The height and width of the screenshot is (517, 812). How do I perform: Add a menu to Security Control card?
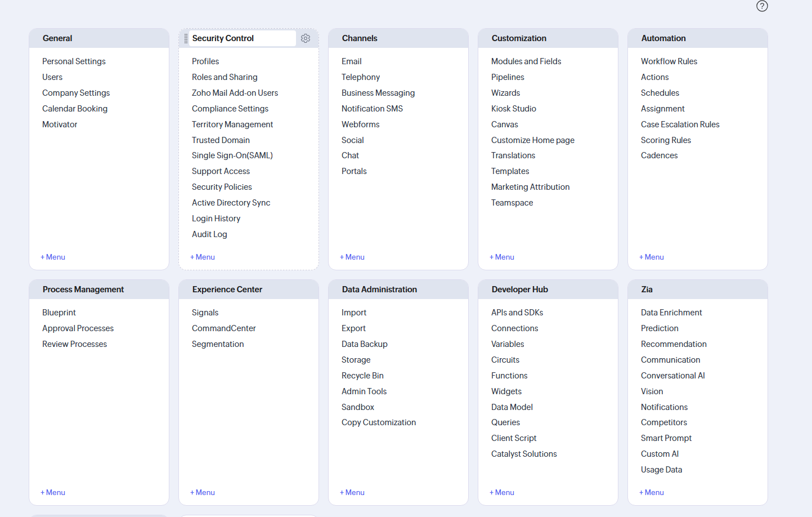[x=203, y=257]
